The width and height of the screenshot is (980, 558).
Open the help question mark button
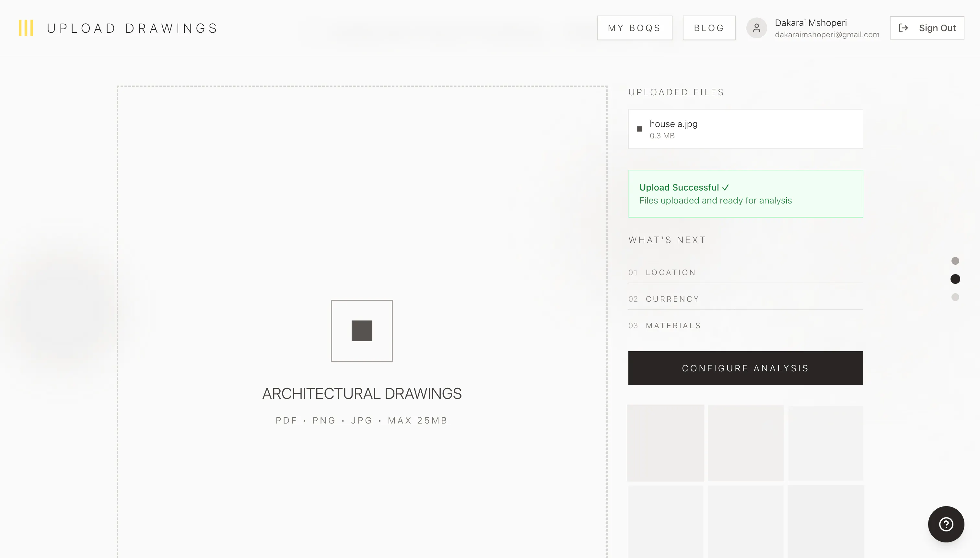pos(946,524)
